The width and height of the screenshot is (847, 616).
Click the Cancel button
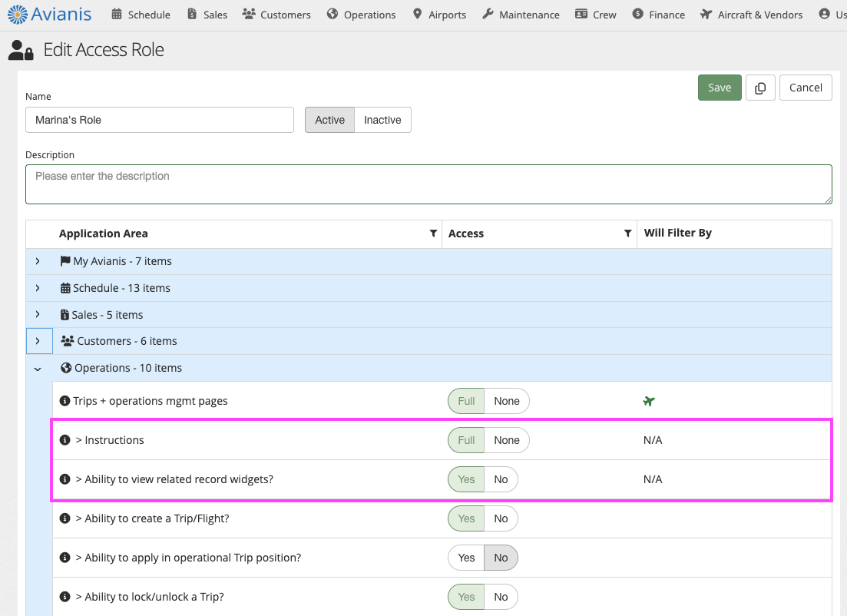(806, 88)
